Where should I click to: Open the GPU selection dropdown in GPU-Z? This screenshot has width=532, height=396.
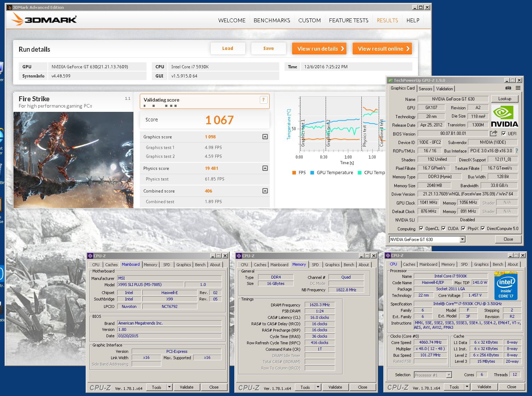coord(462,240)
